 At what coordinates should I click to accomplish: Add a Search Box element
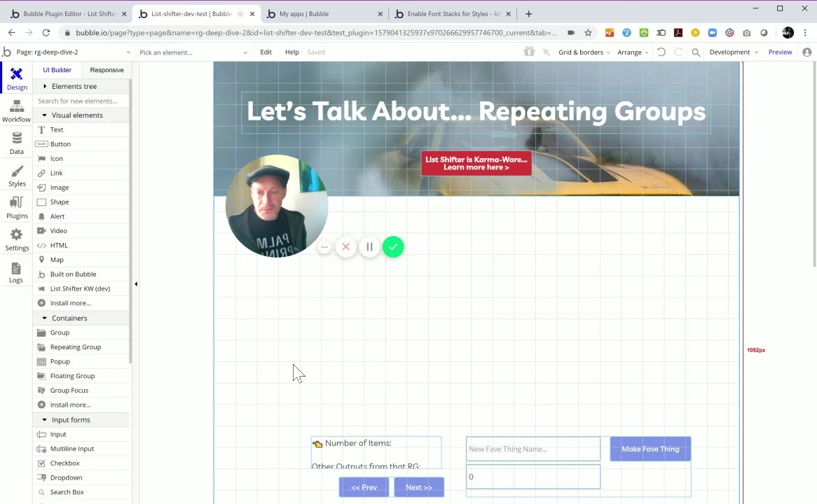coord(81,492)
